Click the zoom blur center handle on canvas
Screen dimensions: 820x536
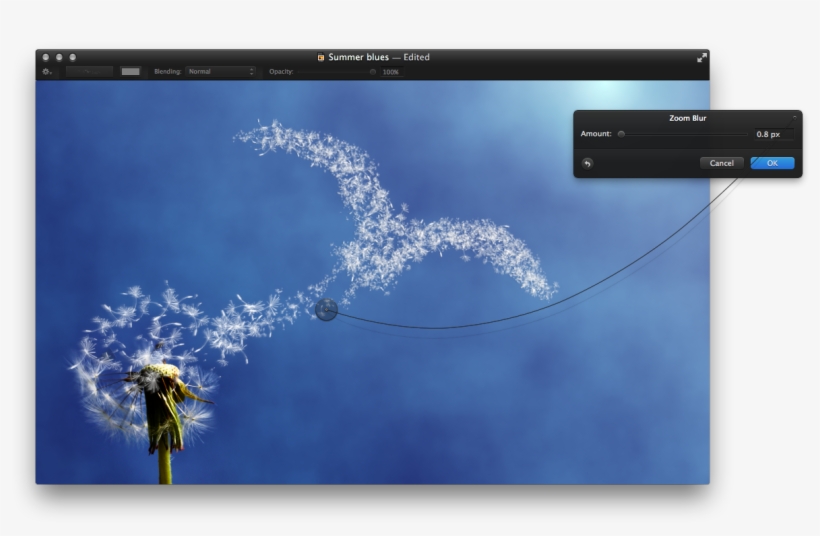(x=326, y=310)
